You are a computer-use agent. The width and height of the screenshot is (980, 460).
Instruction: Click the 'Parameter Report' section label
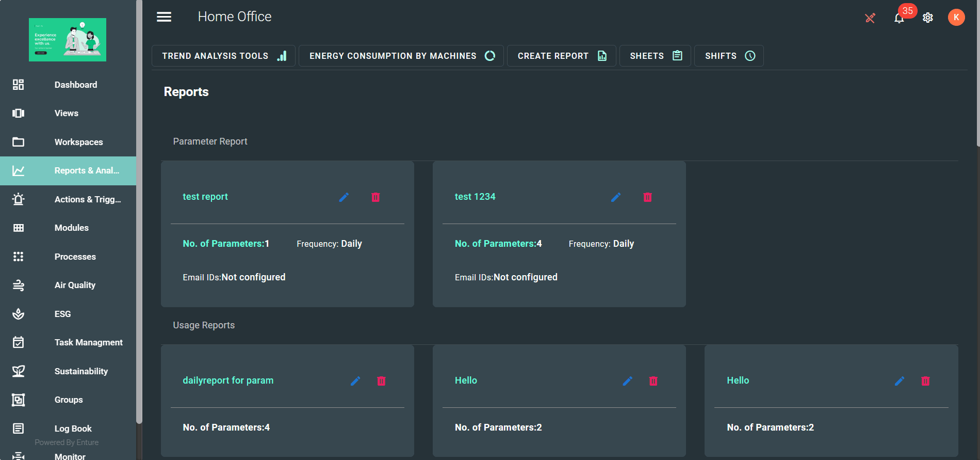tap(210, 141)
